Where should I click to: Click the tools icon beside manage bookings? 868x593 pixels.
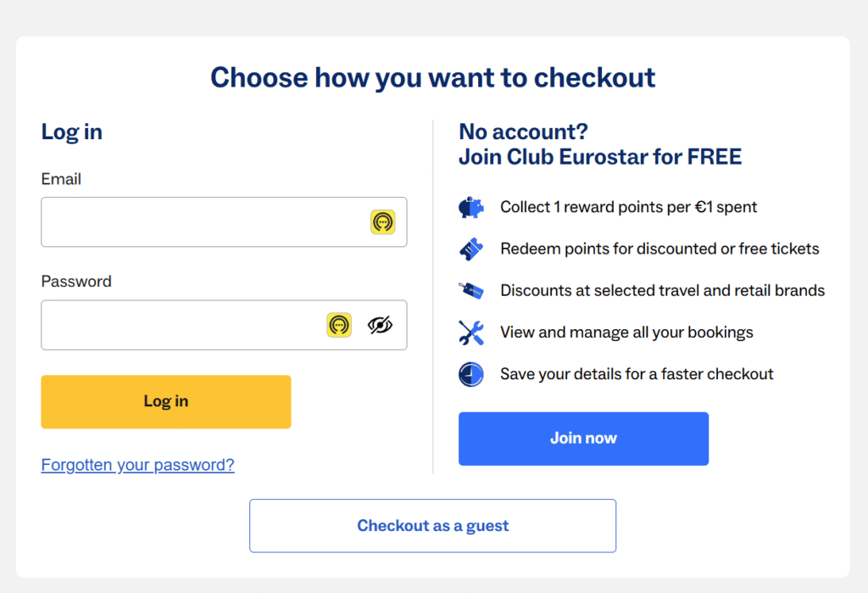coord(471,333)
